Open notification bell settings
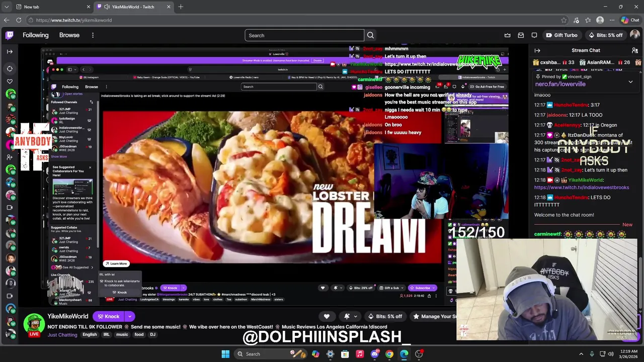 [x=347, y=316]
